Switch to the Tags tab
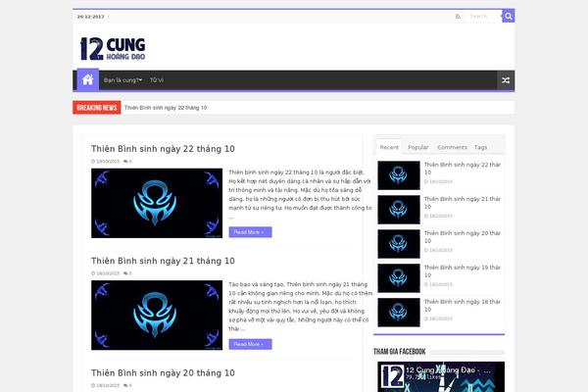Image resolution: width=588 pixels, height=392 pixels. point(480,147)
